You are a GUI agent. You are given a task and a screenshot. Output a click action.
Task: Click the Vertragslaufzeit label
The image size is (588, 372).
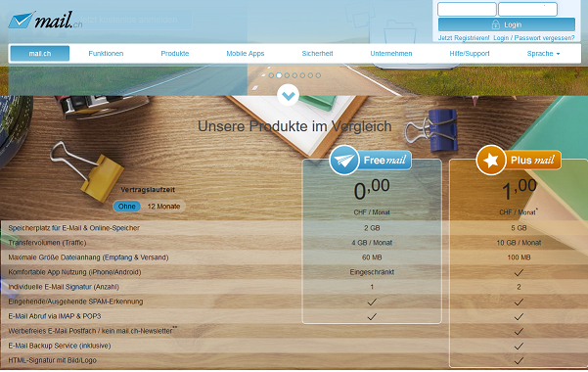coord(148,190)
